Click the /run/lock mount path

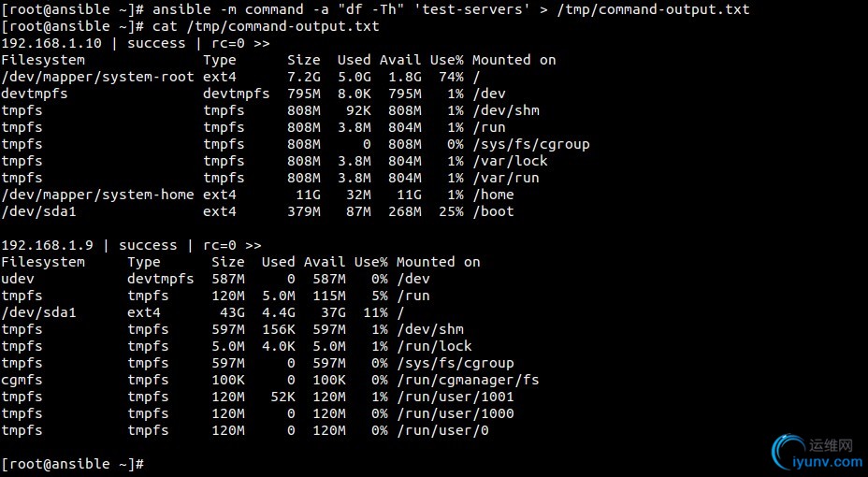434,346
